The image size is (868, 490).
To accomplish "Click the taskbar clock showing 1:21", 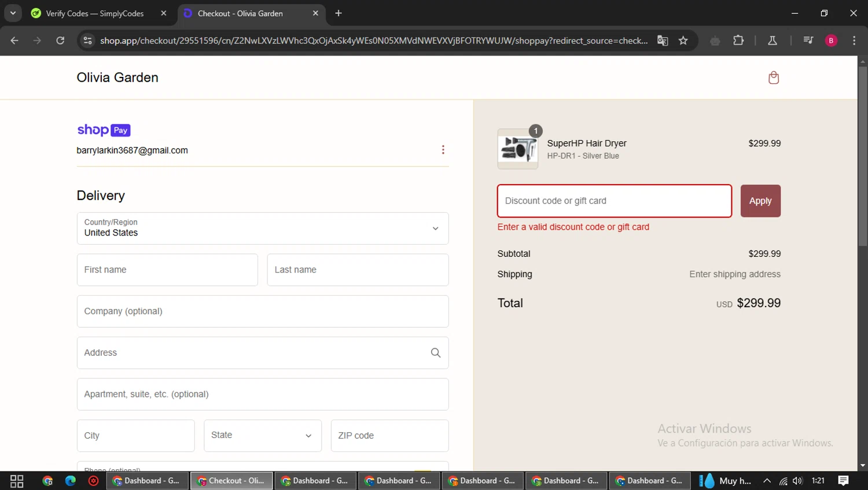I will click(818, 481).
